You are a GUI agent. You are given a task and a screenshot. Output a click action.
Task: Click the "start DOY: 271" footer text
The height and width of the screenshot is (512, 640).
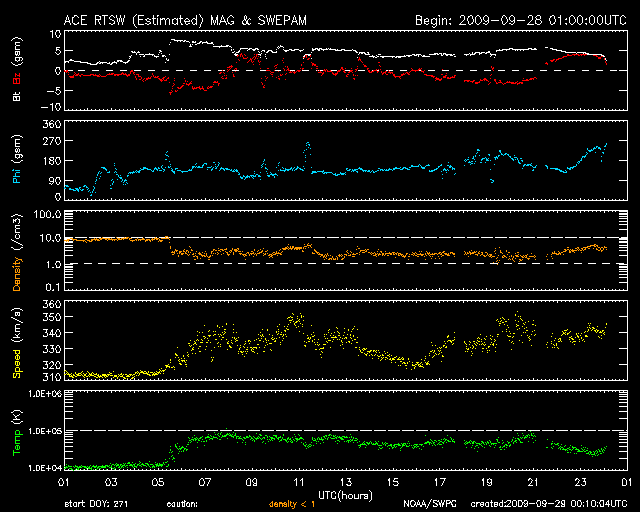coord(96,504)
